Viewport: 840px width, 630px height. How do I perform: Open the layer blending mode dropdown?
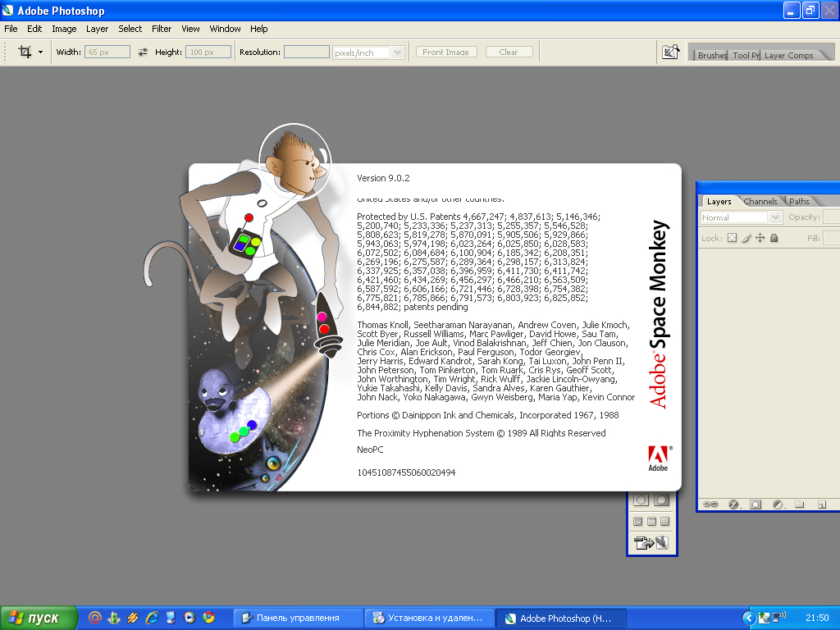742,217
